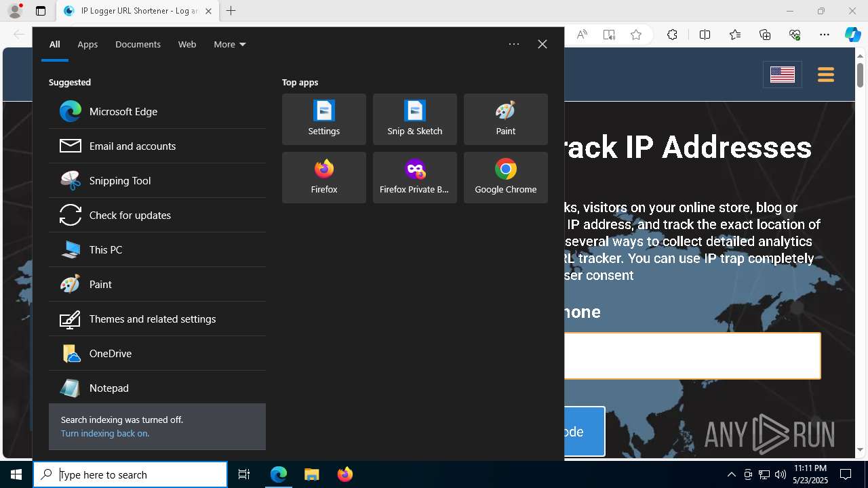The image size is (868, 488).
Task: Click Firefox icon on taskbar
Action: [344, 474]
